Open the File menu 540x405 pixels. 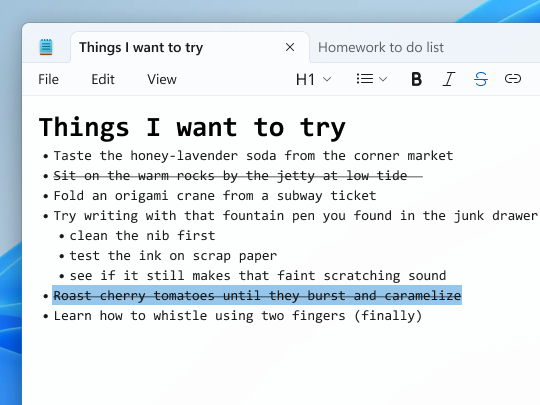point(49,80)
